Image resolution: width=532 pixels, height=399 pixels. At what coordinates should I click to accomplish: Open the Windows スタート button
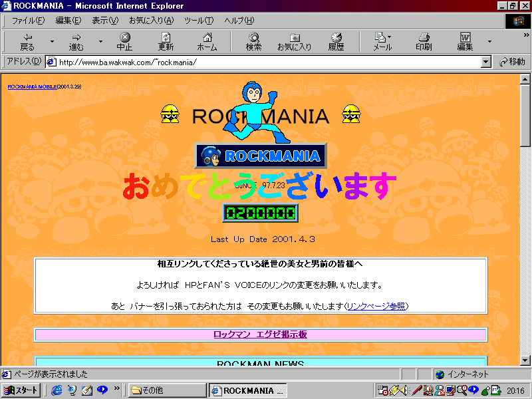click(22, 390)
